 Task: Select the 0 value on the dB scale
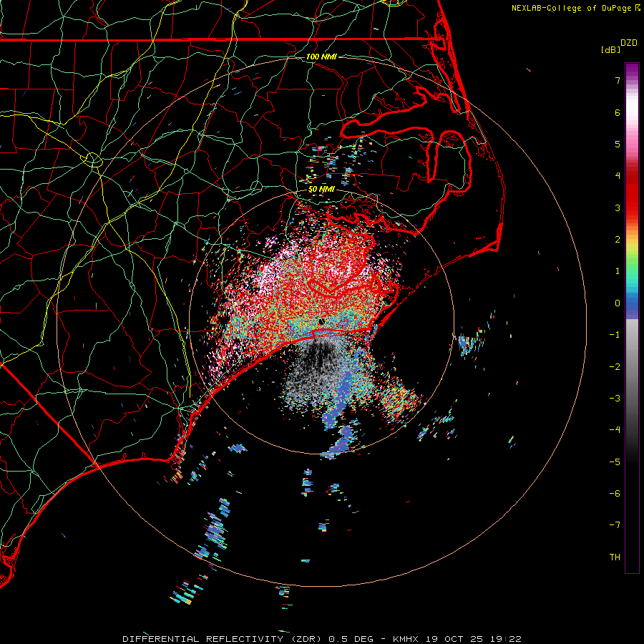coord(618,303)
